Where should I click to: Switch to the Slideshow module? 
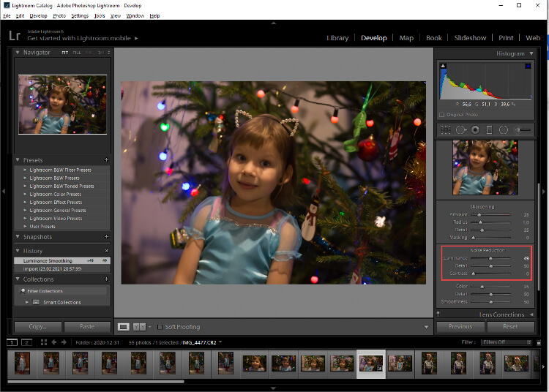pos(470,38)
